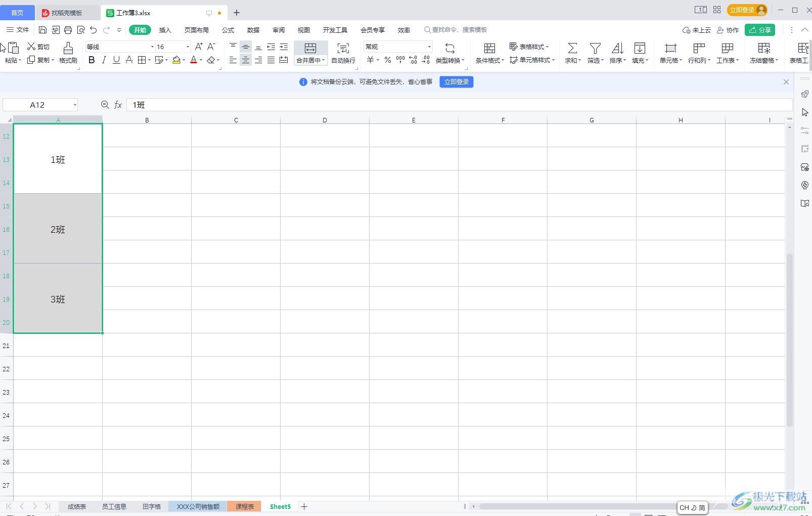Screen dimensions: 812x516
Task: Click the orange 立即登录 login button
Action: click(x=747, y=10)
